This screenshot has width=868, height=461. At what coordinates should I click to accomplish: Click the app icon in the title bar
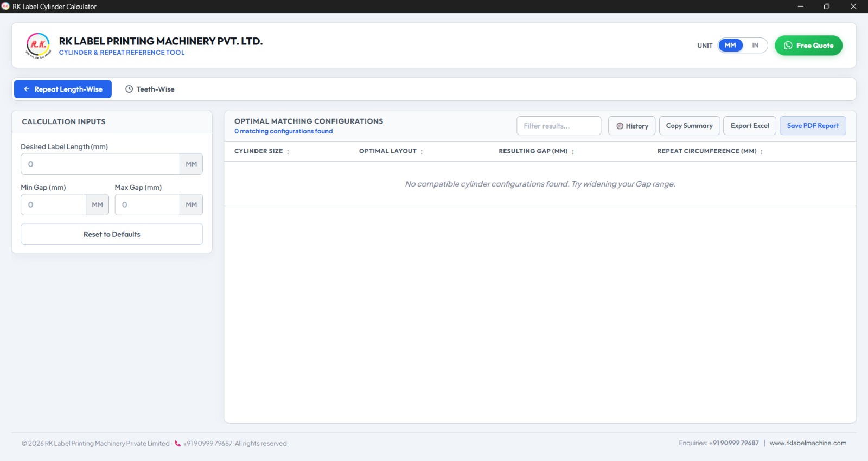click(6, 7)
